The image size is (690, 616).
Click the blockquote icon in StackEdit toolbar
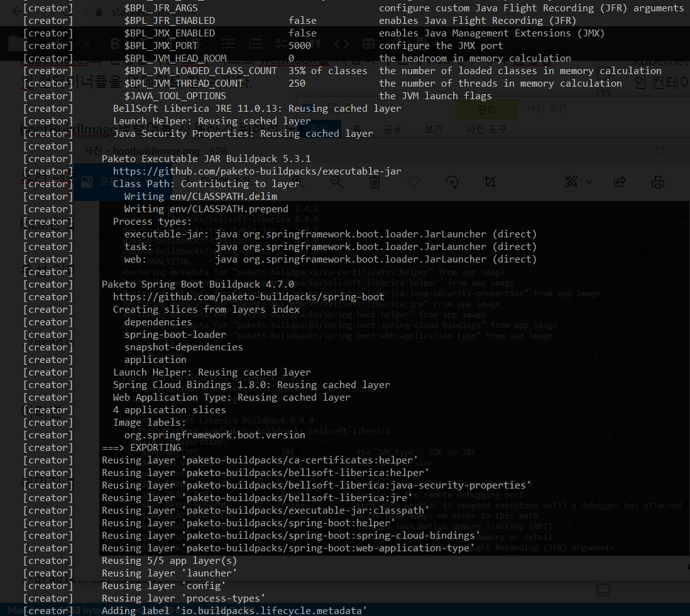[x=314, y=44]
